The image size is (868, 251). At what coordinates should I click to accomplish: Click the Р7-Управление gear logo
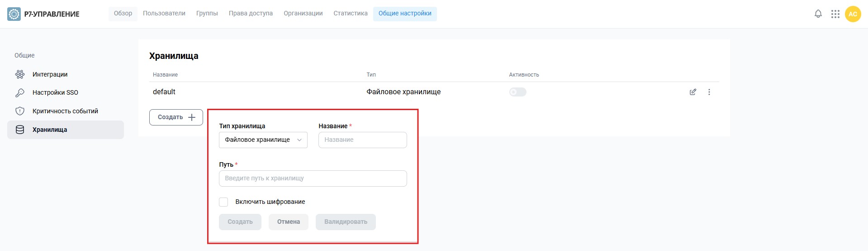[x=14, y=14]
